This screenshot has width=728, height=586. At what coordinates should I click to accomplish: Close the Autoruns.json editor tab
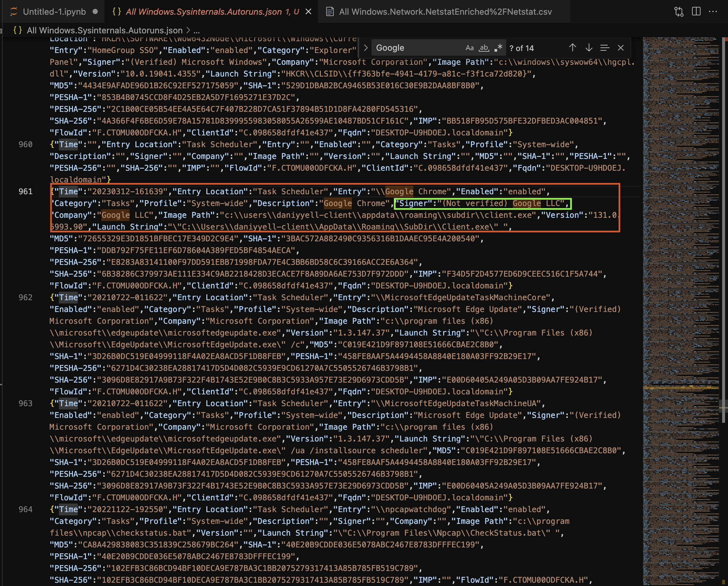[x=308, y=12]
